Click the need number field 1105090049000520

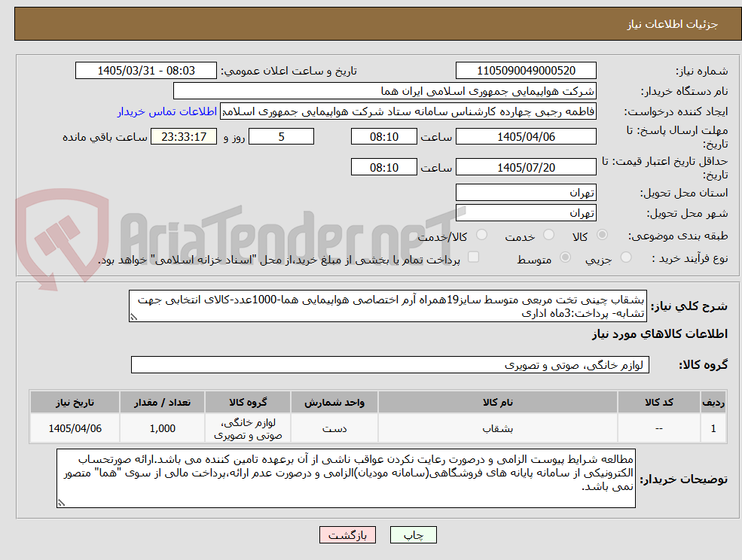point(526,71)
